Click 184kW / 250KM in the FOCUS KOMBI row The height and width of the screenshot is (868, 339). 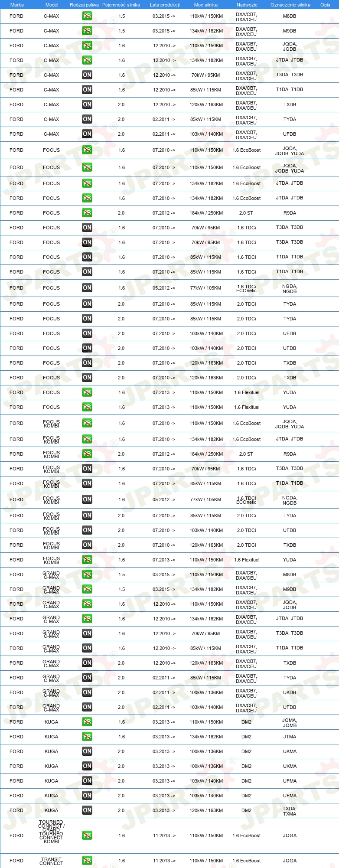[206, 454]
